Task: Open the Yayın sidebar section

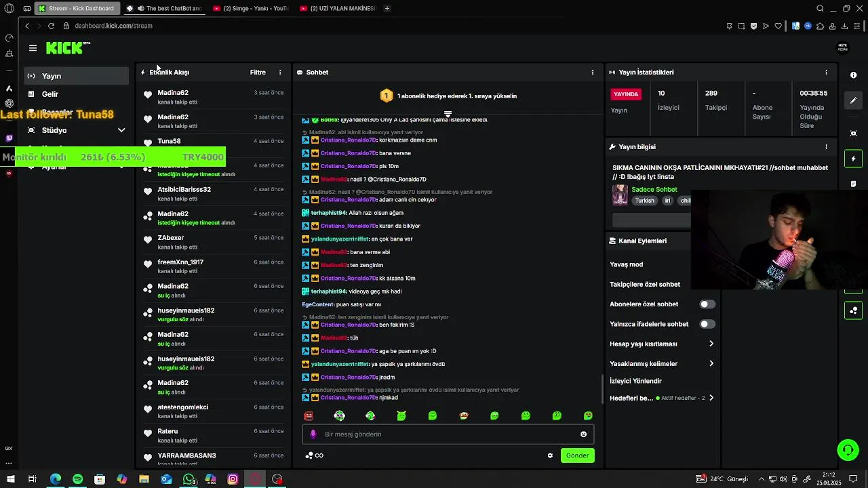Action: [76, 76]
